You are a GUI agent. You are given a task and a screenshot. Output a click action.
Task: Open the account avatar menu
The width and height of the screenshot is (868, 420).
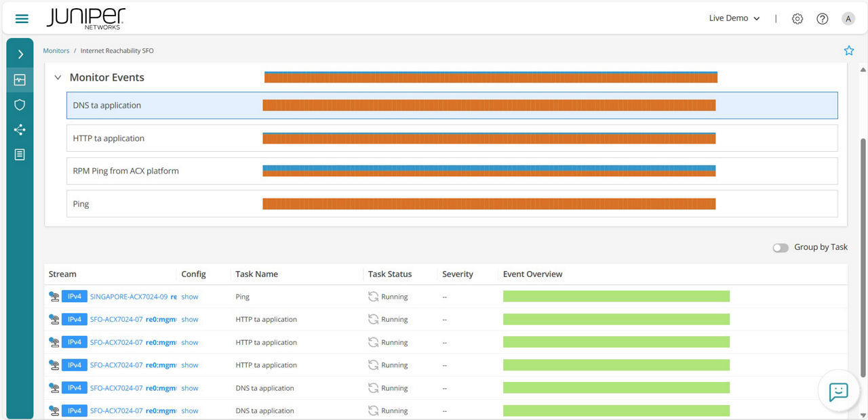tap(848, 18)
